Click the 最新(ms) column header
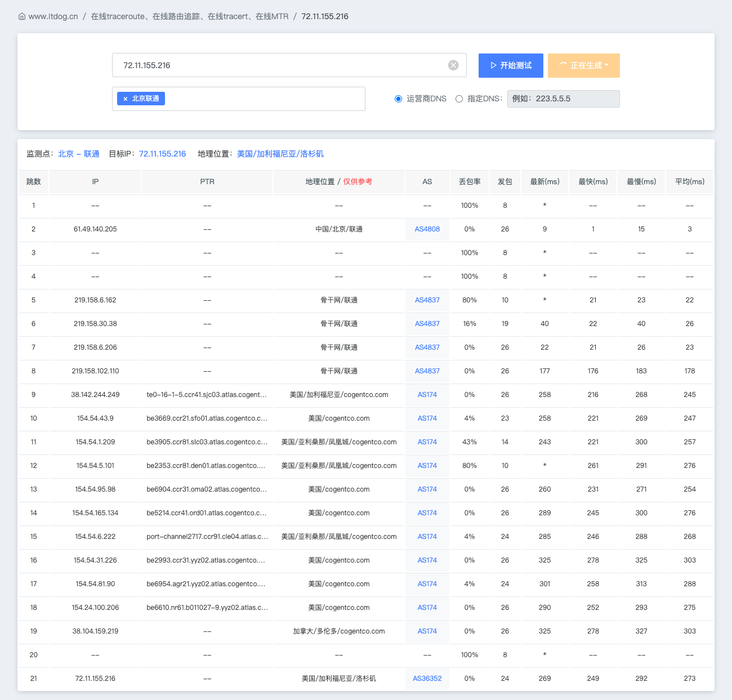 [545, 182]
